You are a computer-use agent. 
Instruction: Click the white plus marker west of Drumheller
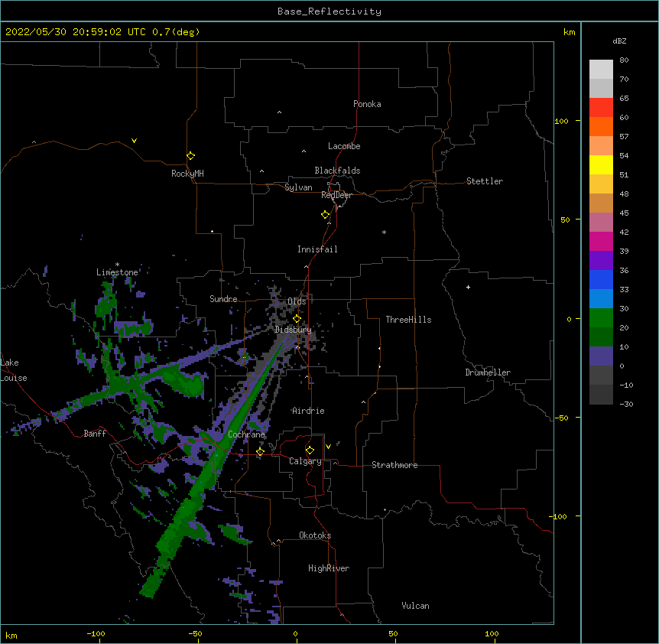(x=468, y=287)
